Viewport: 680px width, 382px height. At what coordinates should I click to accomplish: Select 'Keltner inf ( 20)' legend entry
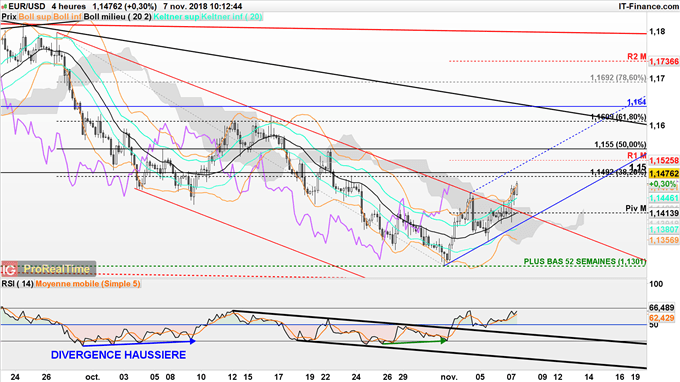tap(231, 16)
